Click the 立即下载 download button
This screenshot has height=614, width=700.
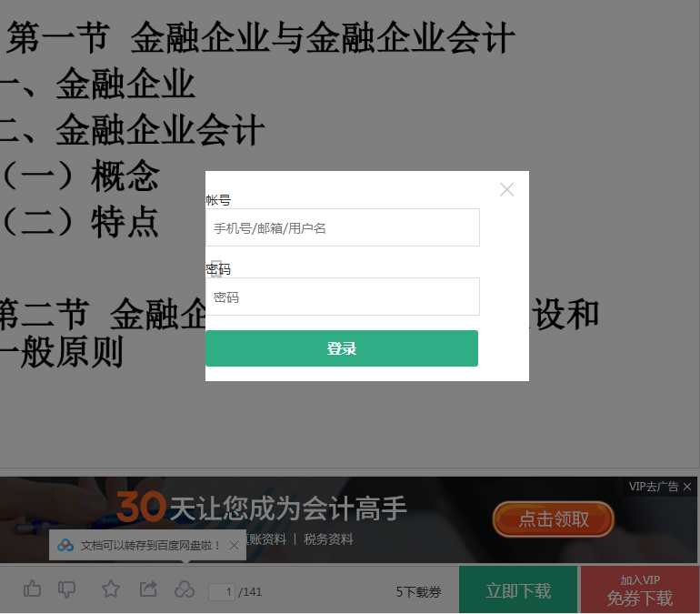(x=518, y=589)
